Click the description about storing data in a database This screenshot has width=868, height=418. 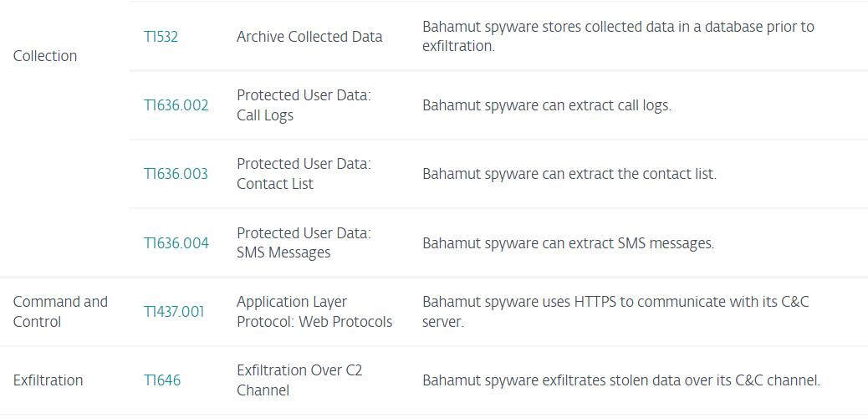pyautogui.click(x=618, y=37)
